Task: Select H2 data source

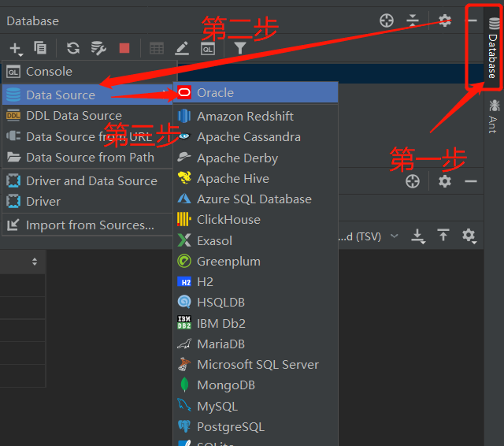Action: [x=255, y=282]
